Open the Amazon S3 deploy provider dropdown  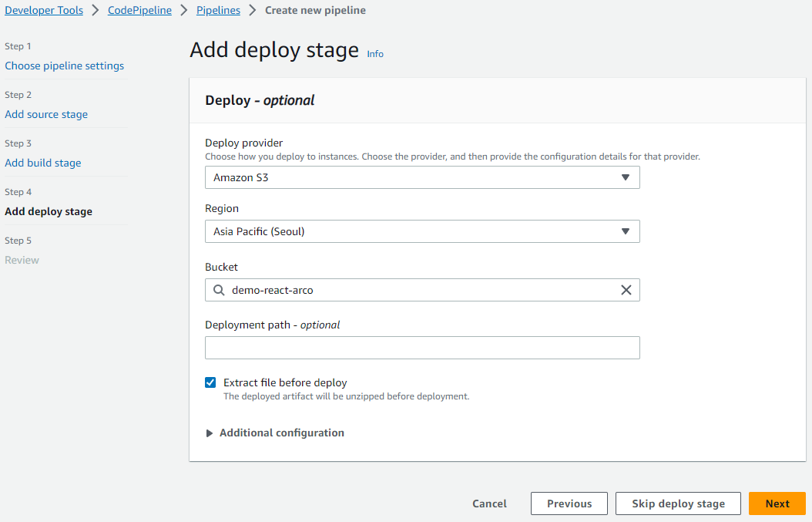click(423, 177)
